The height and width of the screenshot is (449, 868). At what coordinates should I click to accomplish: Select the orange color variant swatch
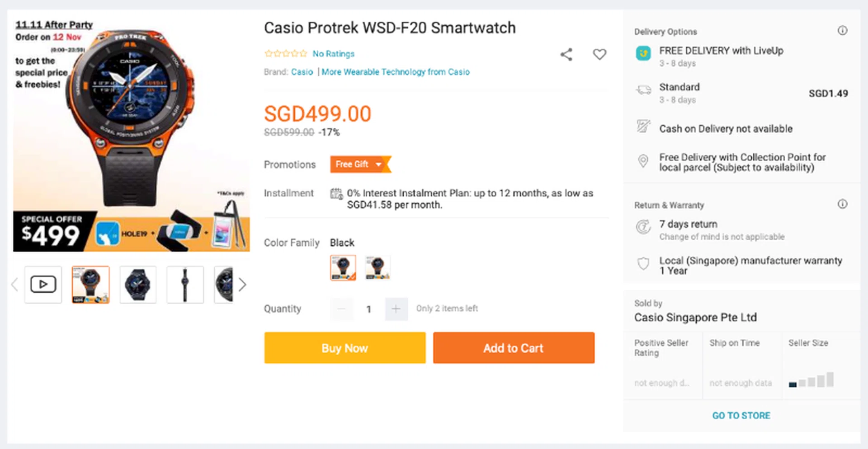tap(343, 267)
